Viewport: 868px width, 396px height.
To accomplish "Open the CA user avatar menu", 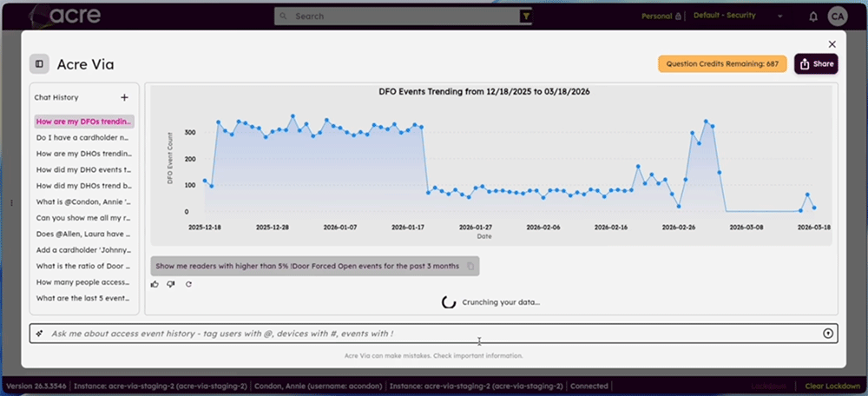I will tap(838, 16).
